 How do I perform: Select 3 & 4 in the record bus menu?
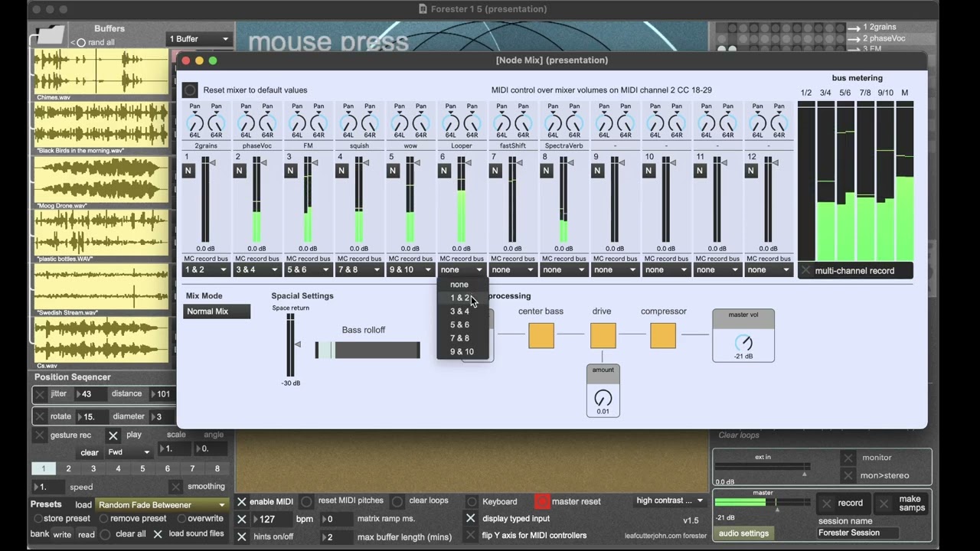[462, 311]
